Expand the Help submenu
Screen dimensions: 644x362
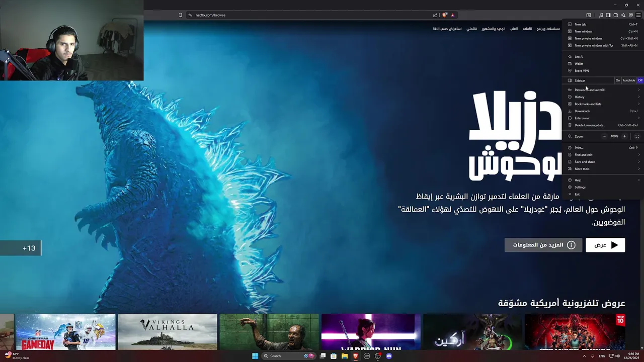603,180
